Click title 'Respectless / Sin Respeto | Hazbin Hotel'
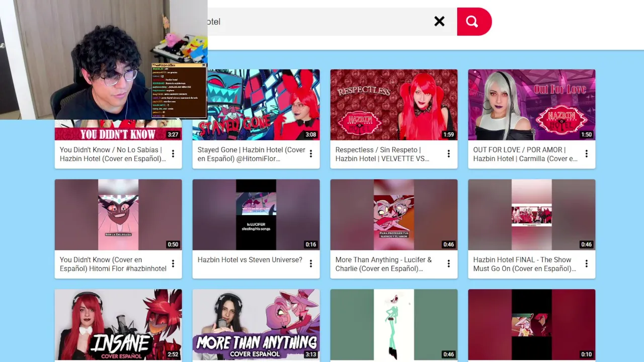 pyautogui.click(x=382, y=154)
